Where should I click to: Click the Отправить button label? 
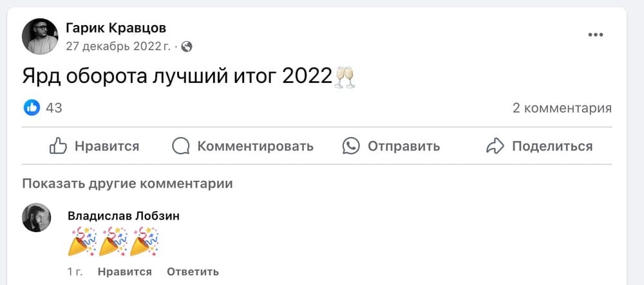pyautogui.click(x=403, y=146)
